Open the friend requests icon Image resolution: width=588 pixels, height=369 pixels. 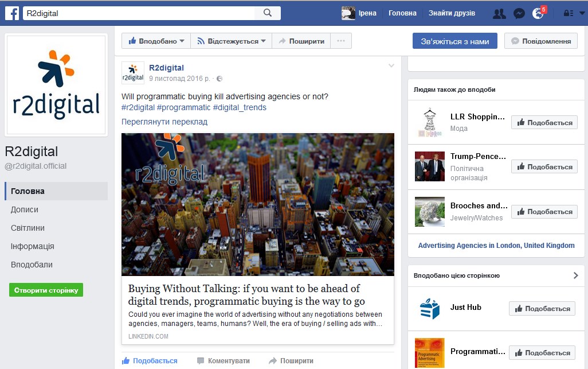499,14
